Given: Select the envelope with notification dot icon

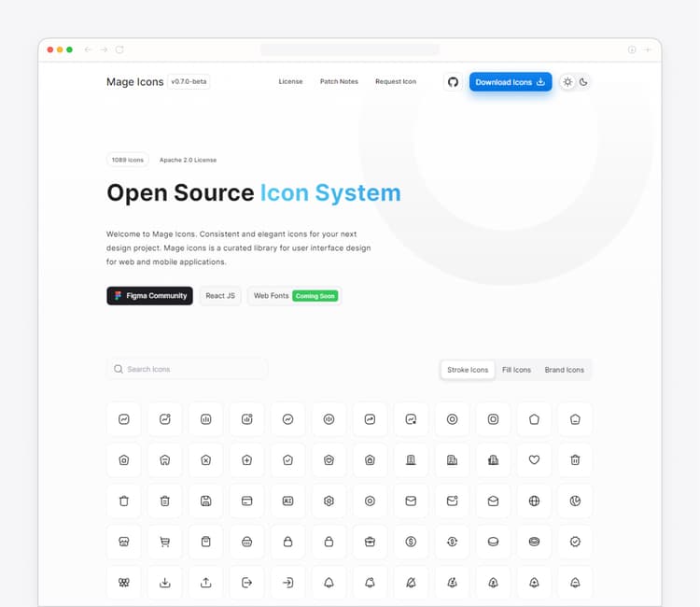Looking at the screenshot, I should click(x=452, y=501).
